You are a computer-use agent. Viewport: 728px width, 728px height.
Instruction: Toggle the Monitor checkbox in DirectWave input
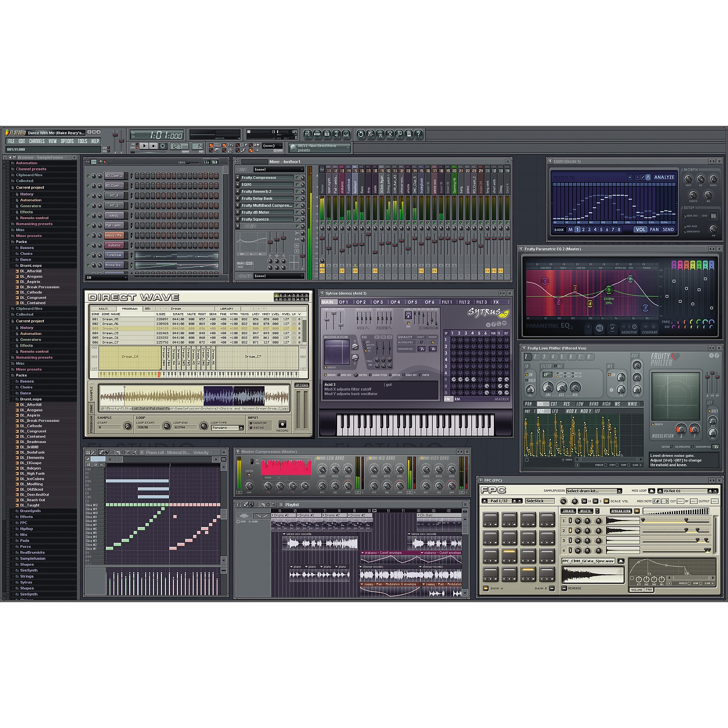pos(251,423)
